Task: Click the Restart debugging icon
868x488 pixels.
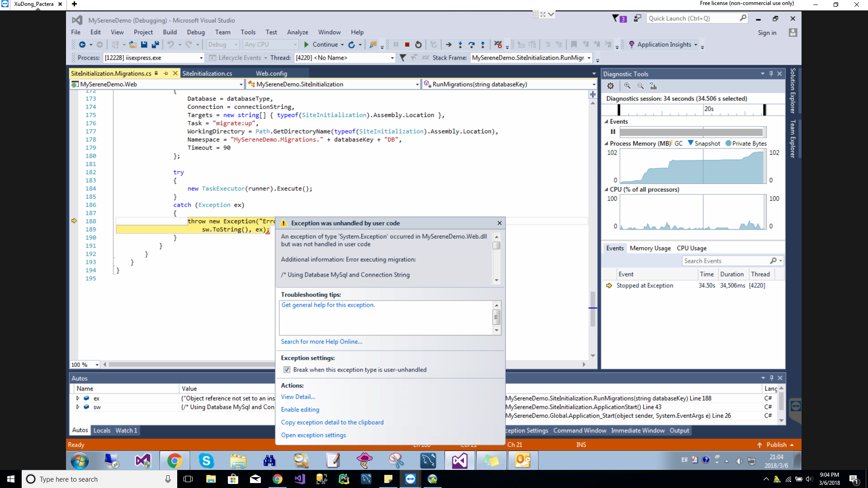Action: coord(418,44)
